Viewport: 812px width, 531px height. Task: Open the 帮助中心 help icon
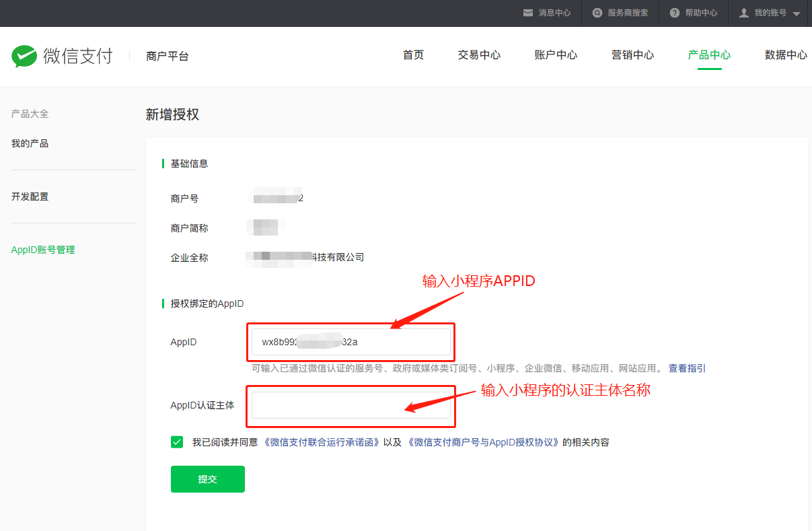[673, 13]
